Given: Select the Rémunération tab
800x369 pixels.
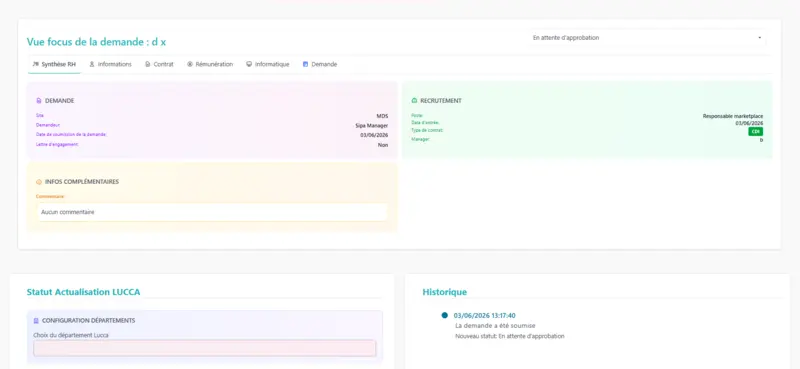Looking at the screenshot, I should point(210,64).
